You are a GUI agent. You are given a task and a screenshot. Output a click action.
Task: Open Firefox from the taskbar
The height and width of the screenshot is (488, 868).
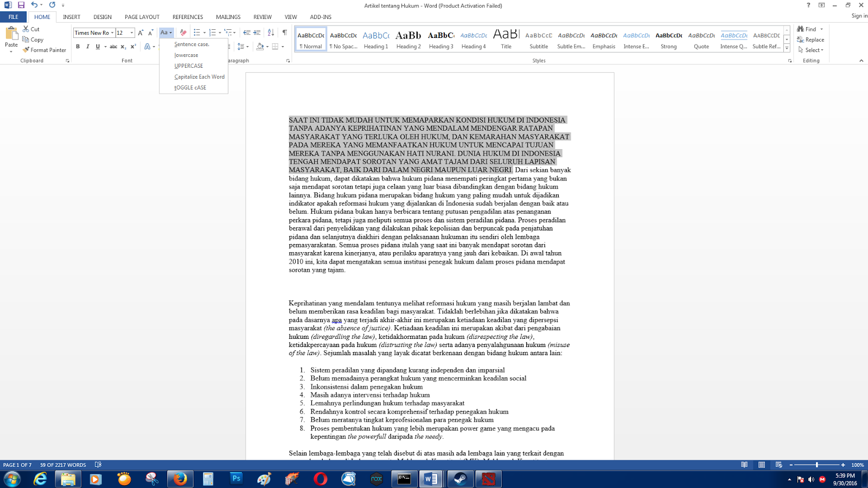(180, 479)
